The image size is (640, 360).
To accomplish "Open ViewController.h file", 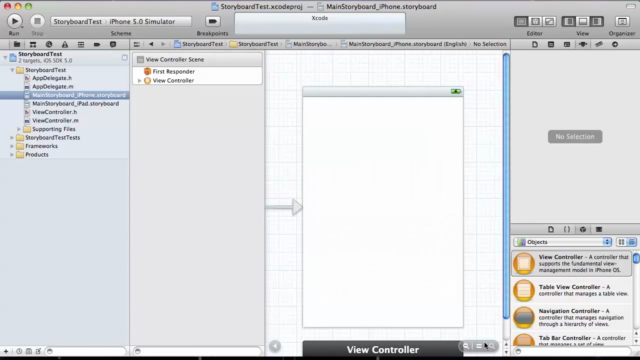I will point(54,112).
